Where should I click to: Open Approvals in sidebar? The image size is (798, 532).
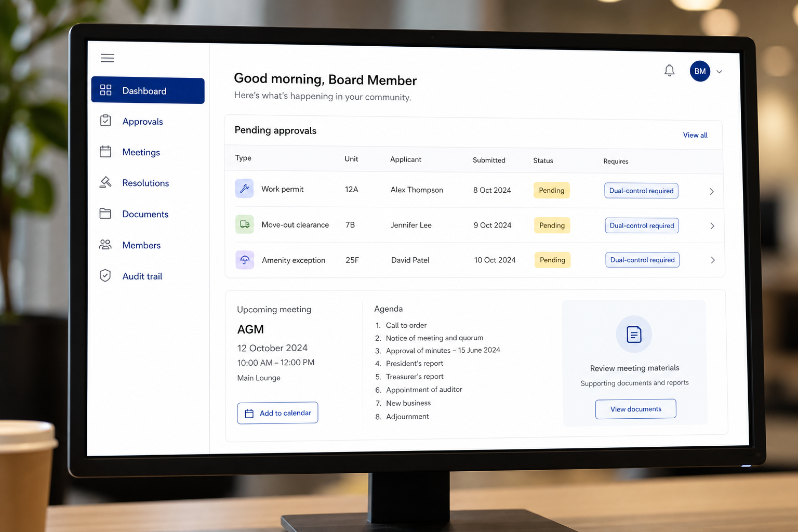point(143,122)
